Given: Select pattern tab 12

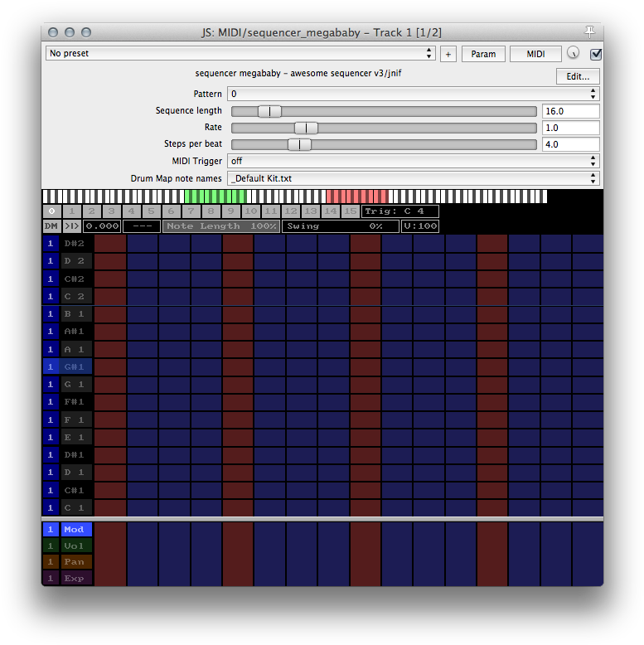Looking at the screenshot, I should click(291, 211).
